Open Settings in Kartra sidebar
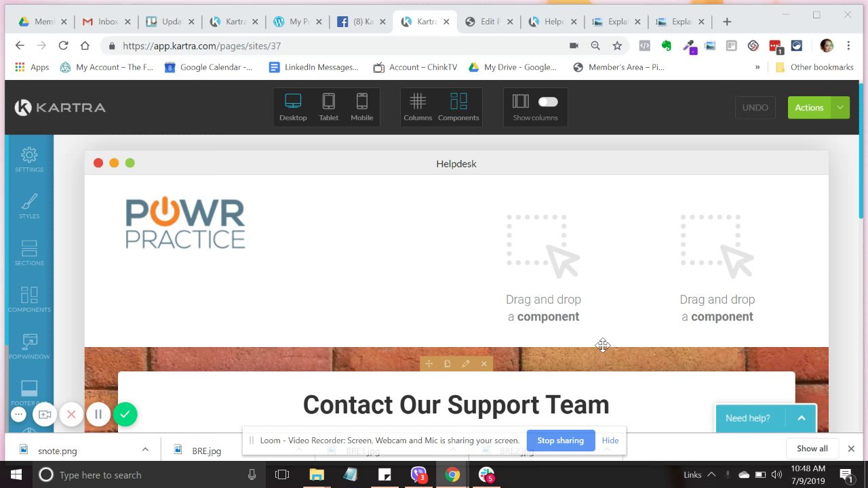The height and width of the screenshot is (488, 868). (x=29, y=160)
